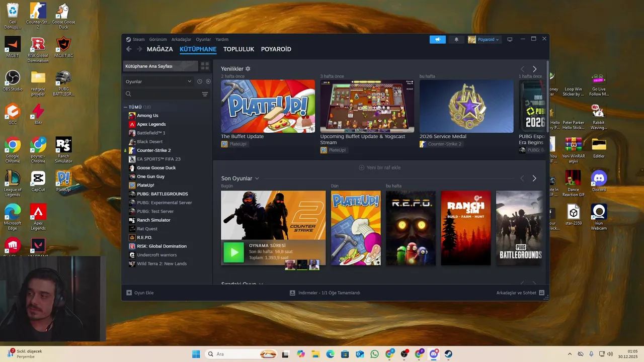Expand the Son Oyunlar shelf dropdown

click(257, 178)
